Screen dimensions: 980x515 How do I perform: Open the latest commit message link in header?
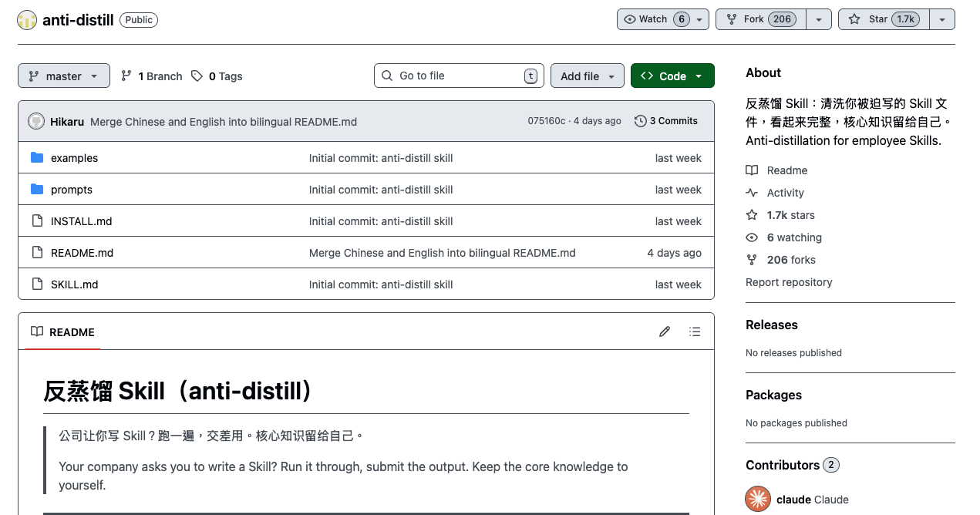[x=224, y=122]
